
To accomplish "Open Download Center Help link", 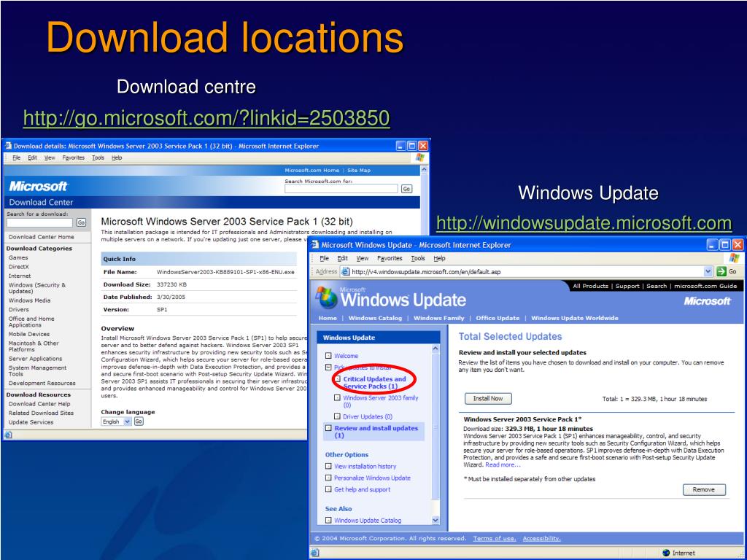I will (x=39, y=404).
